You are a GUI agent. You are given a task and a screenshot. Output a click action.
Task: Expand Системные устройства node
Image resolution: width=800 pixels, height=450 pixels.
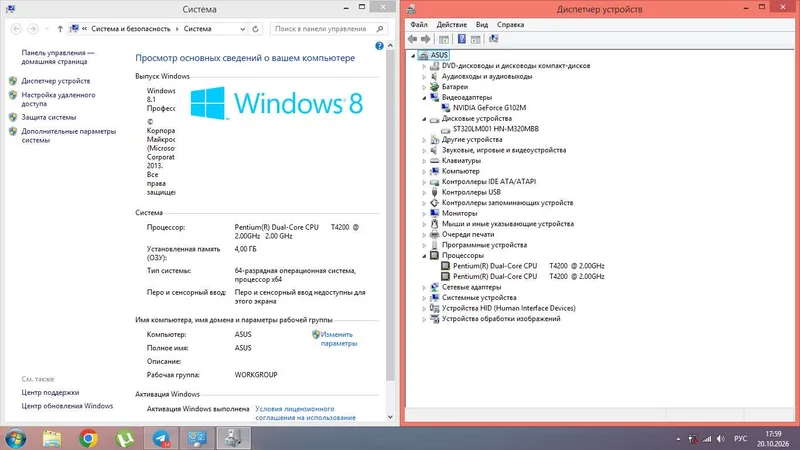click(x=424, y=297)
